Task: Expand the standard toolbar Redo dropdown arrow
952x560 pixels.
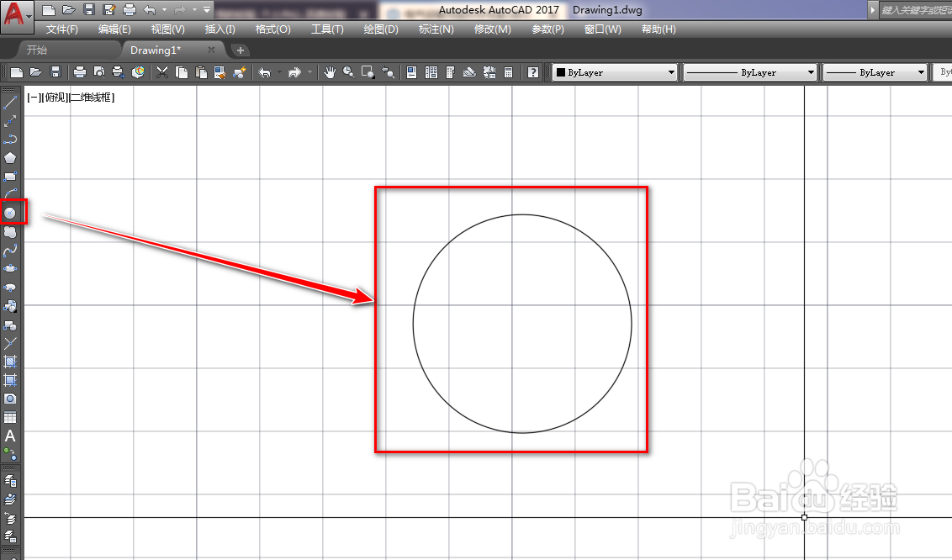Action: coord(309,72)
